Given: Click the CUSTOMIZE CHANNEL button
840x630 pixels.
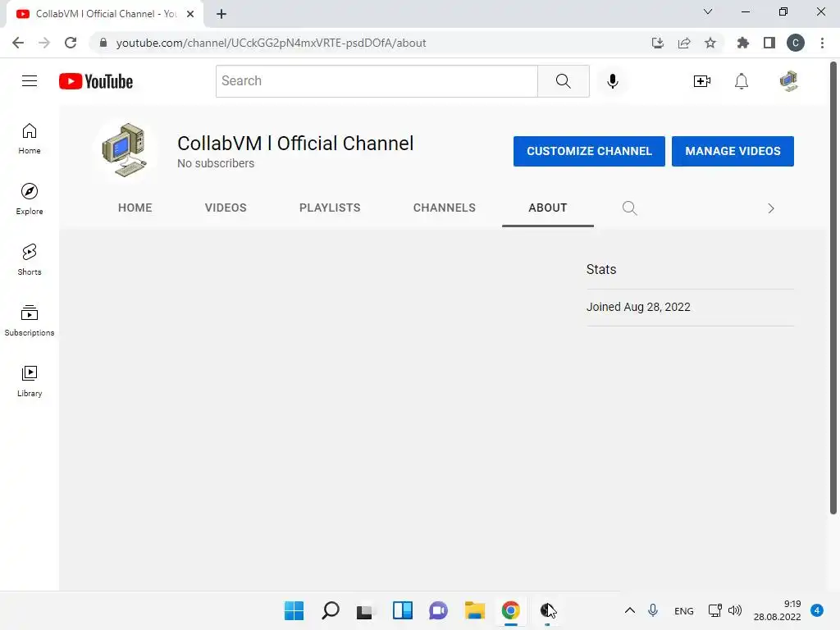Looking at the screenshot, I should tap(589, 151).
